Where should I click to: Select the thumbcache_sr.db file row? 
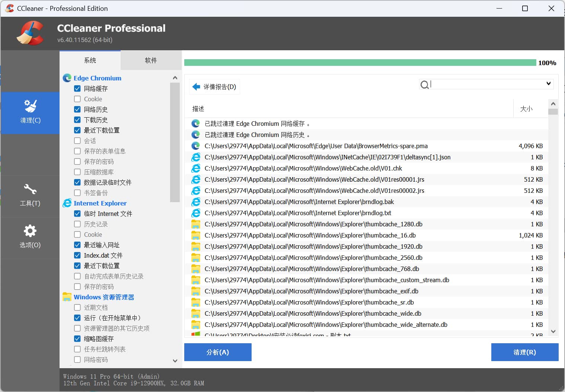click(x=367, y=302)
